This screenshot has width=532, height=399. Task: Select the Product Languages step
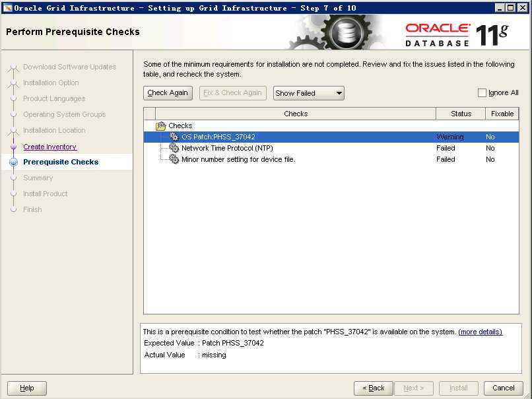54,98
